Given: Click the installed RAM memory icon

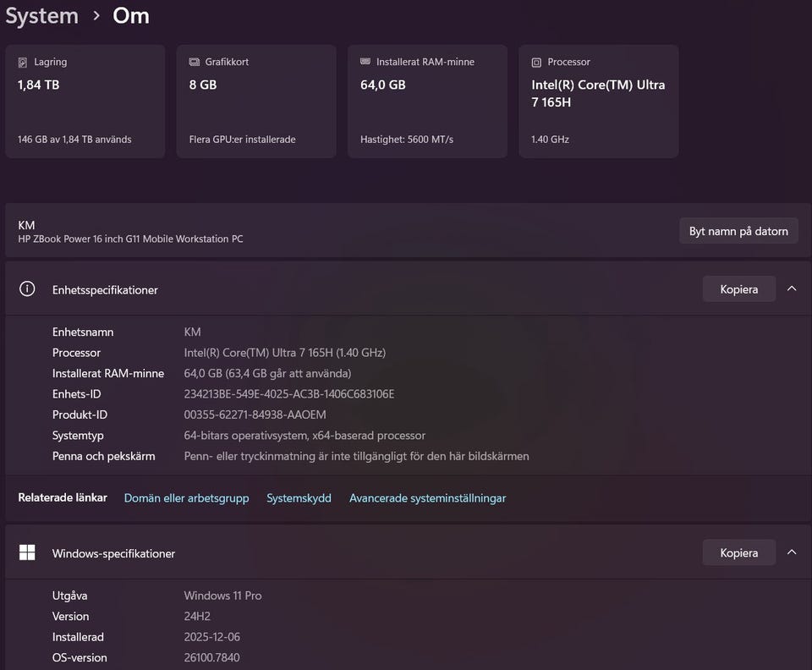Looking at the screenshot, I should 365,62.
